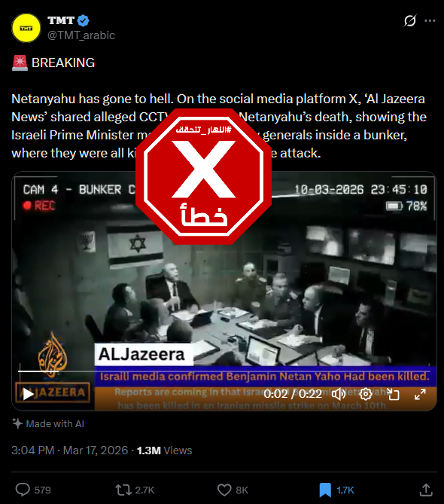This screenshot has height=504, width=444.
Task: Click the @TMT_arabic handle link
Action: [81, 35]
